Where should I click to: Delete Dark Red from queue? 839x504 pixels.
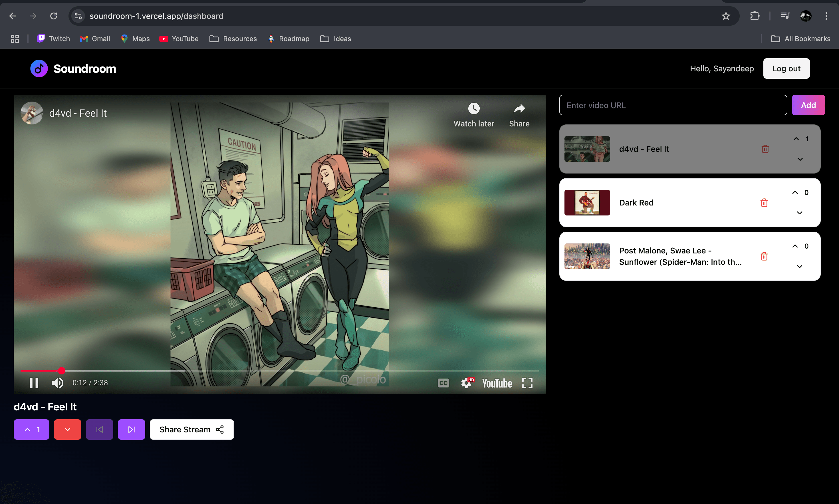click(x=764, y=203)
